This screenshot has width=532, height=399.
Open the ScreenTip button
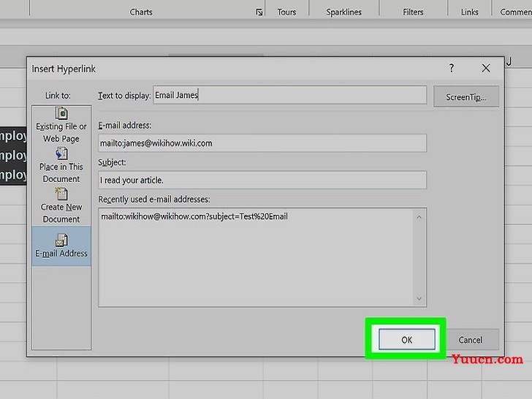click(465, 97)
